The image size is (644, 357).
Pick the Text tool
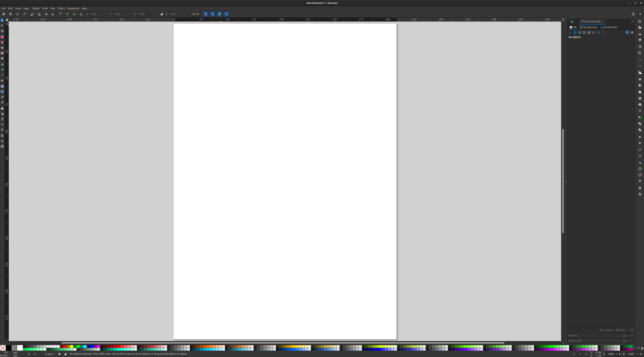pos(2,81)
